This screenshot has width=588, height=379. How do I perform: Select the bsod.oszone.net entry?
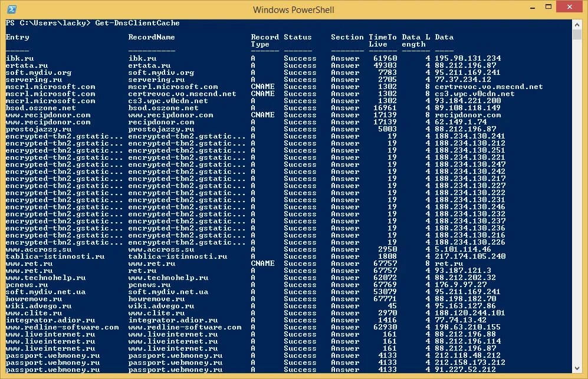tap(41, 108)
